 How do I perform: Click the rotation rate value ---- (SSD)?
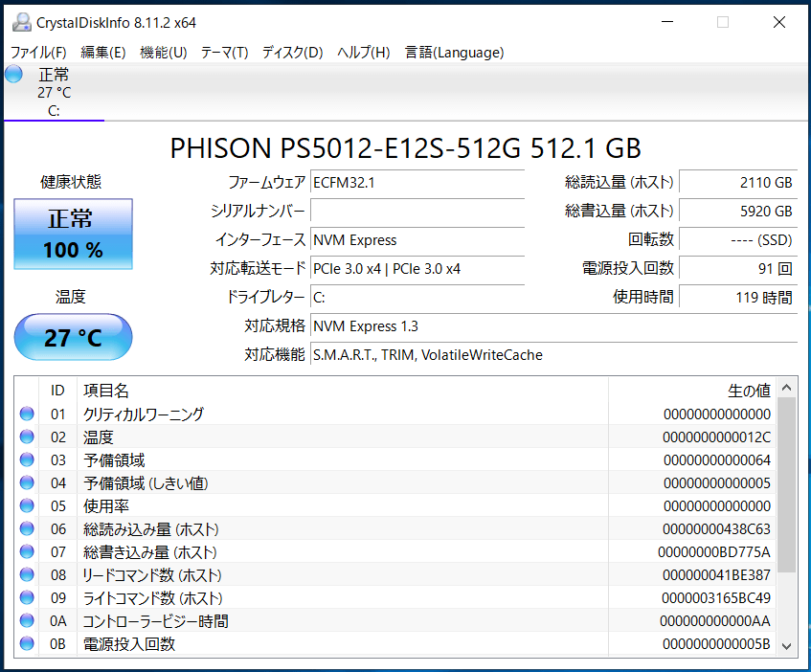tap(738, 240)
